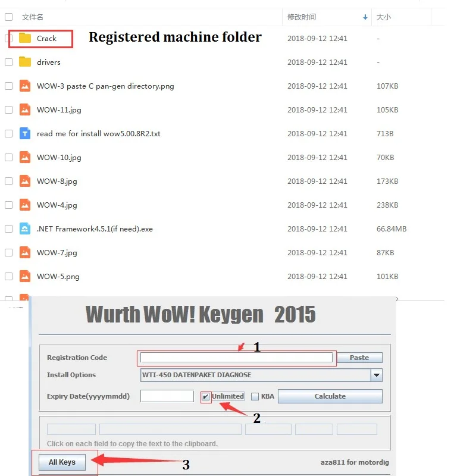Open file WOW-7.jpg
Screen dimensions: 476x476
[x=57, y=253]
